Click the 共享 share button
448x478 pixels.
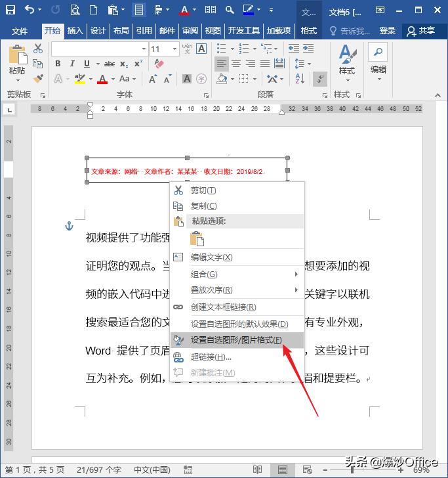coord(422,31)
